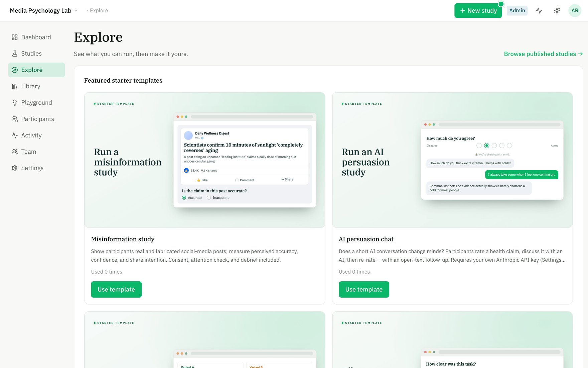Click the Activity pulse icon in sidebar
Image resolution: width=588 pixels, height=368 pixels.
point(14,135)
